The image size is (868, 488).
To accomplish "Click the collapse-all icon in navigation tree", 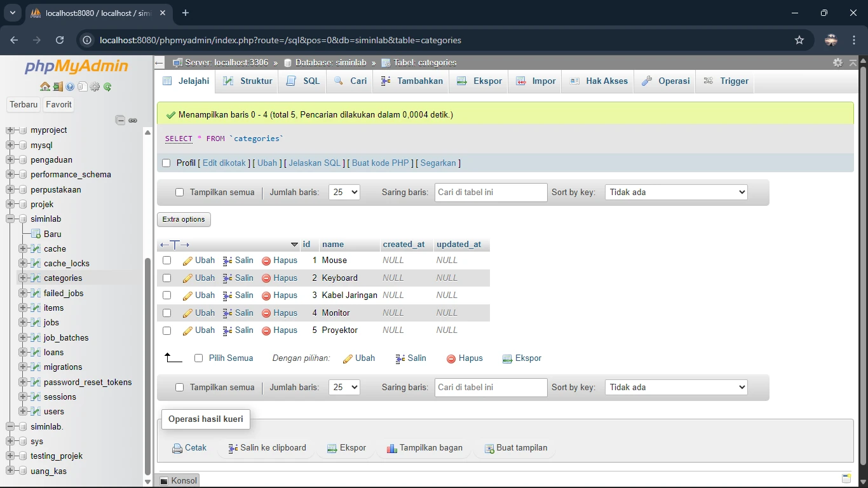I will point(120,120).
